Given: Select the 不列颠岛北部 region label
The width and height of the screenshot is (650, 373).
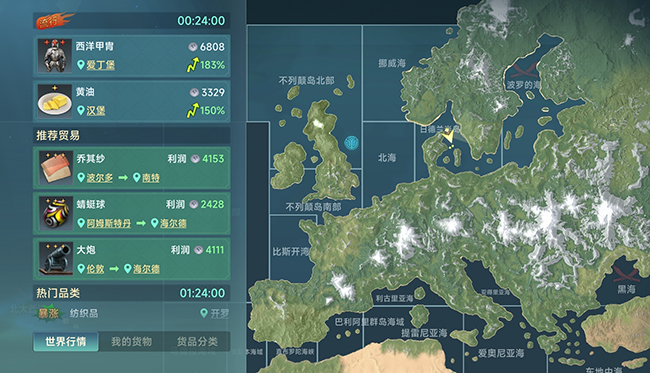Looking at the screenshot, I should (x=306, y=80).
